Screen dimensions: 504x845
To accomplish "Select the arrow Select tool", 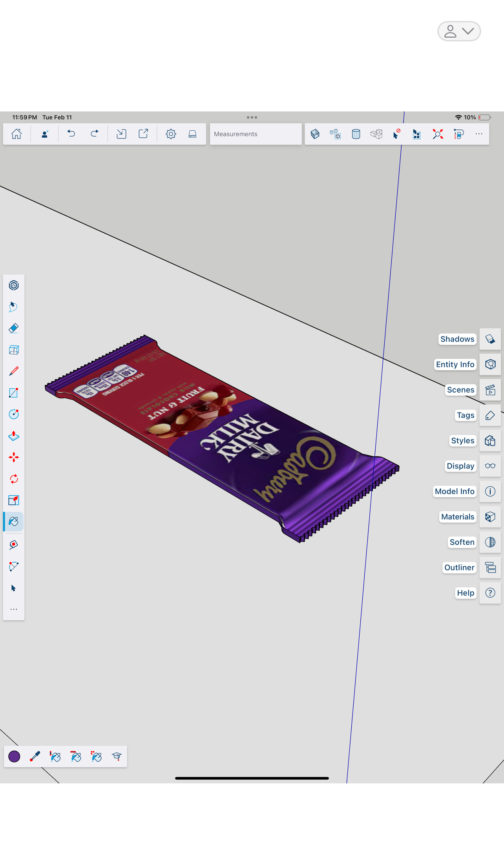I will [14, 588].
